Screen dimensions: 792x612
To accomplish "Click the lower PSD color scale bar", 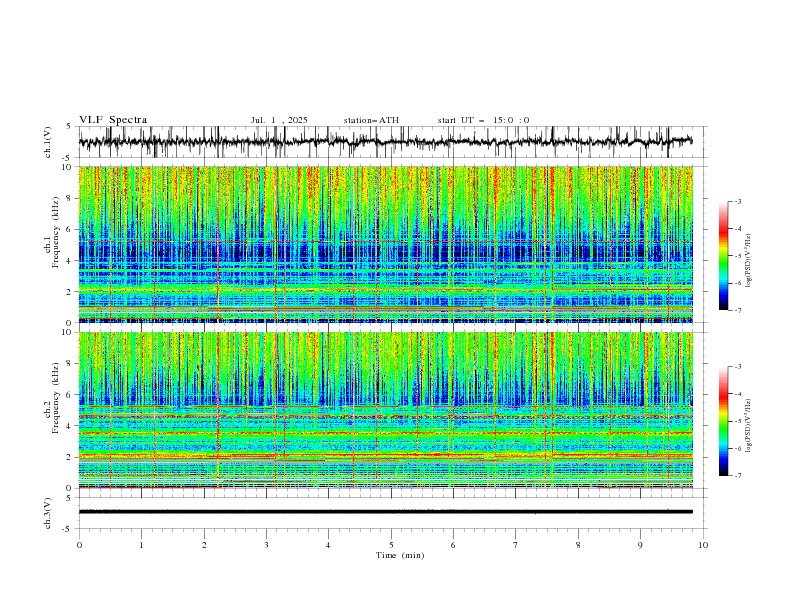I will [x=723, y=421].
